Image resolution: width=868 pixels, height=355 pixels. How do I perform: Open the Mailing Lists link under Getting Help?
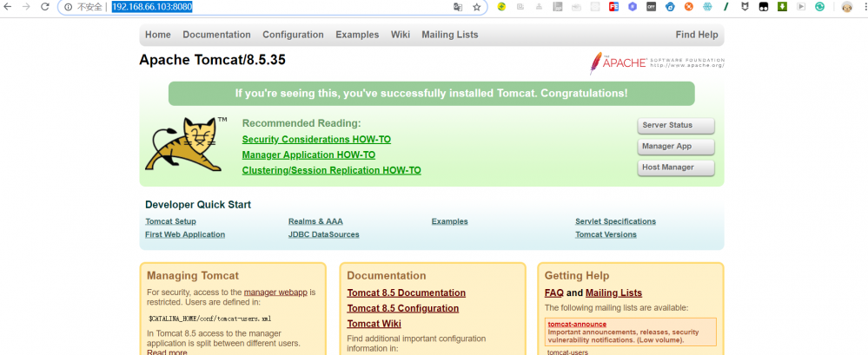(x=613, y=293)
